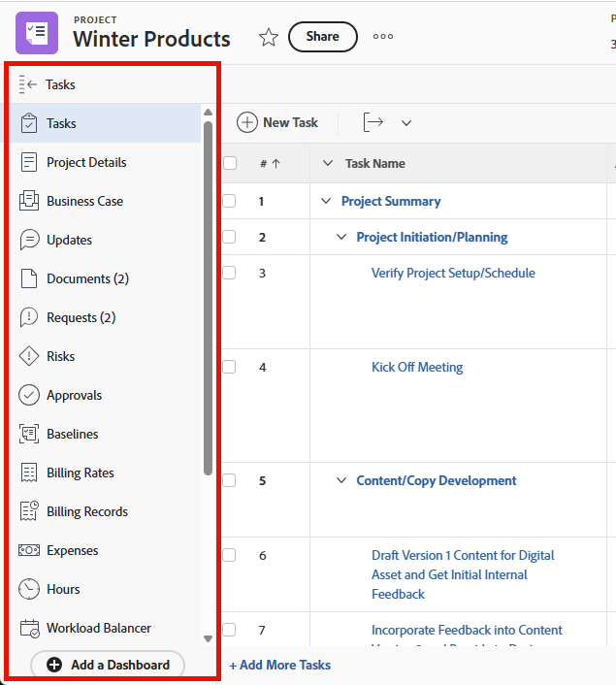Check the box for row 1 Project Summary
Image resolution: width=616 pixels, height=685 pixels.
pos(229,202)
